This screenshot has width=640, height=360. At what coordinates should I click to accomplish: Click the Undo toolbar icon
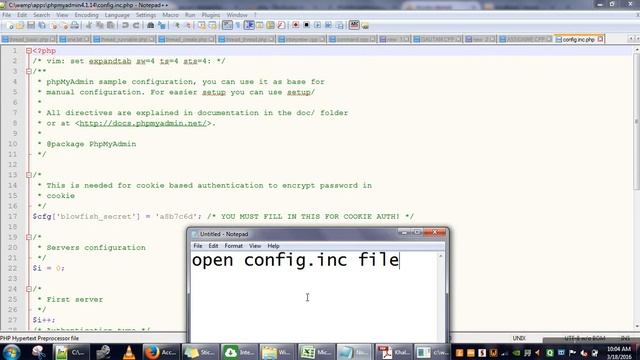pos(125,25)
